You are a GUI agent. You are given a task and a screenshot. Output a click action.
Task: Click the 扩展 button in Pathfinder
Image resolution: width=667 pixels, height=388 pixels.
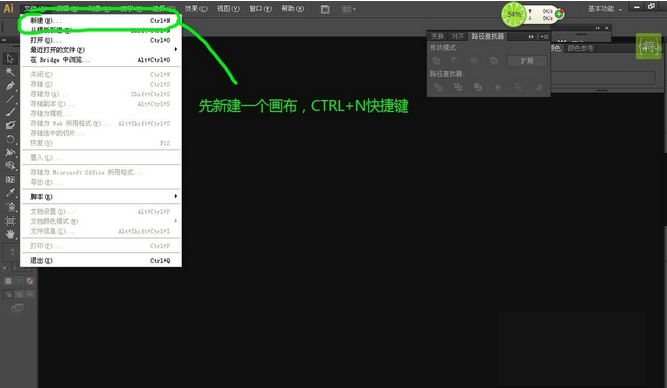(x=527, y=61)
